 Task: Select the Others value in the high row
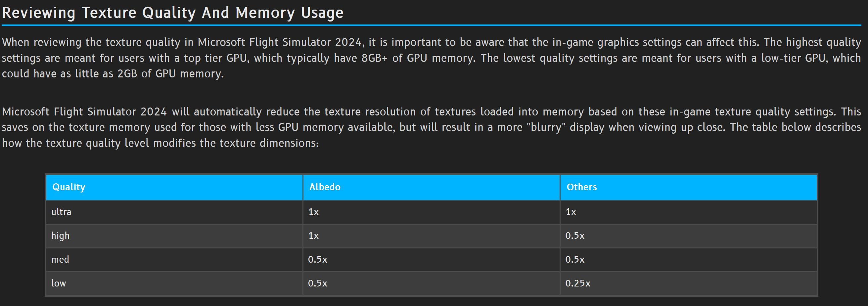click(574, 236)
